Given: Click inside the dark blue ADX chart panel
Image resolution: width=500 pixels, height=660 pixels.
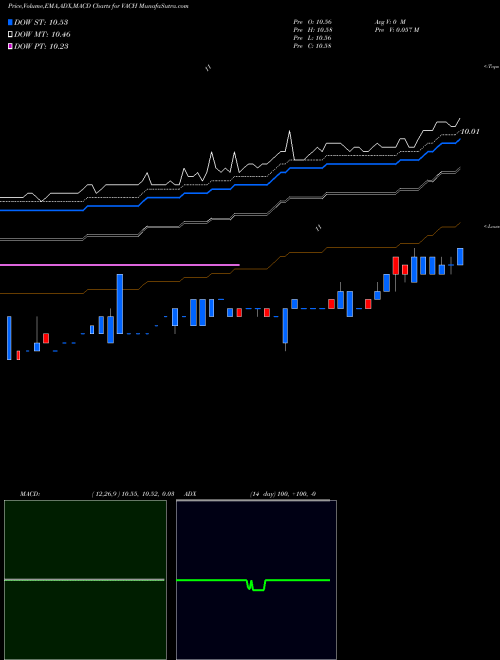Looking at the screenshot, I should [x=256, y=580].
